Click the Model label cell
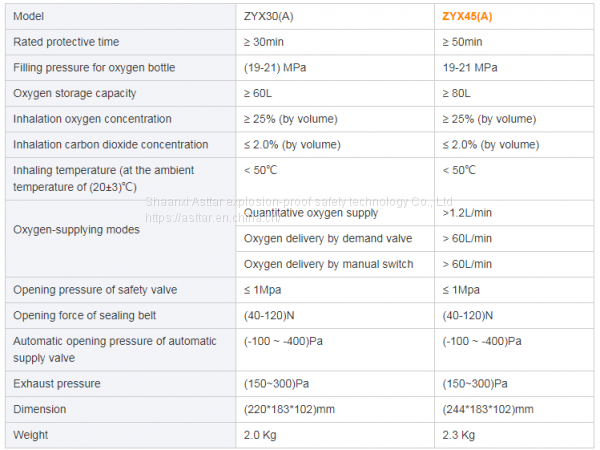600x450 pixels. coord(29,16)
